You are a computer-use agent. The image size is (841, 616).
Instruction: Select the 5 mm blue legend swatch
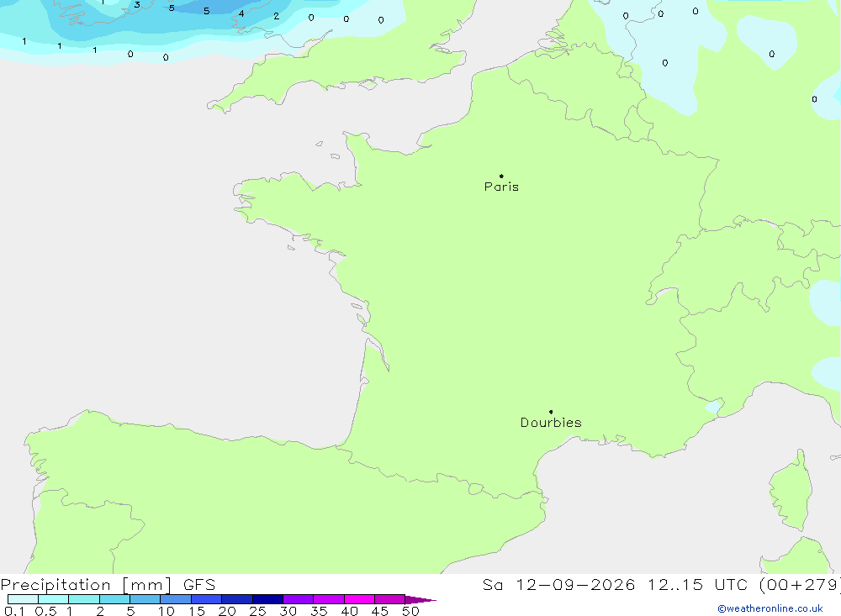click(145, 599)
